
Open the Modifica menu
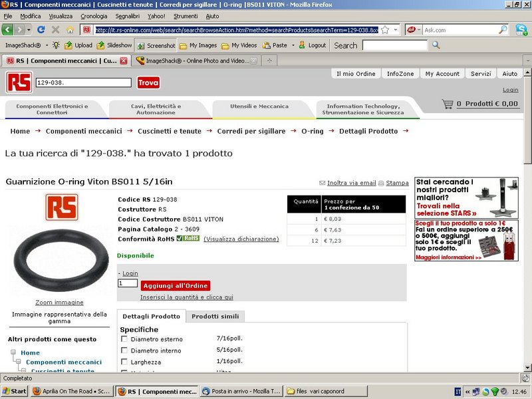tap(31, 16)
